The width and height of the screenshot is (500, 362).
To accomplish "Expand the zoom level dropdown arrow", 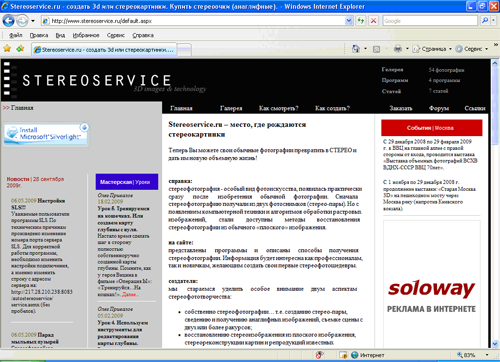I will coord(487,355).
